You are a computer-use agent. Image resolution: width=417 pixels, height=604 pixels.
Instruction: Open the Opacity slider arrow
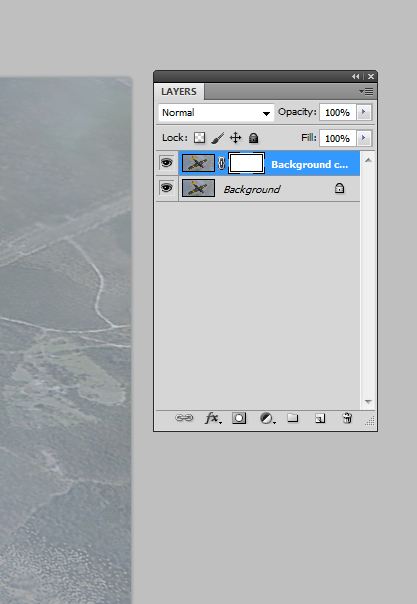363,112
